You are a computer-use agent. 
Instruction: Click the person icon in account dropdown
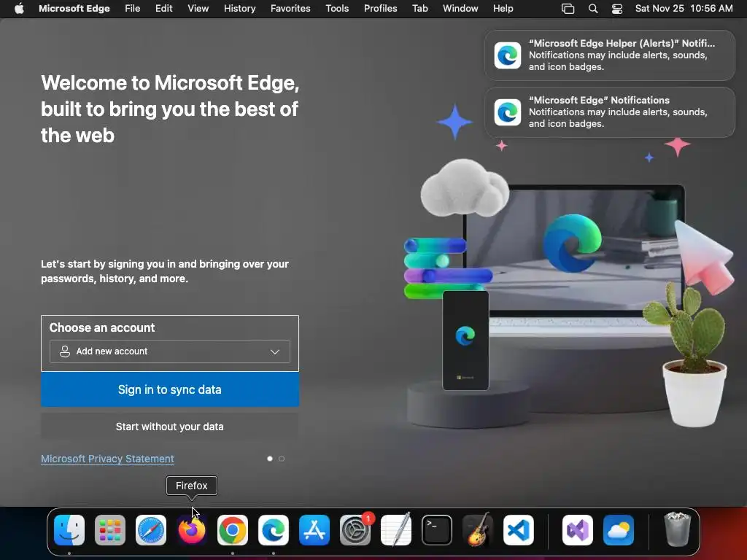pyautogui.click(x=65, y=351)
